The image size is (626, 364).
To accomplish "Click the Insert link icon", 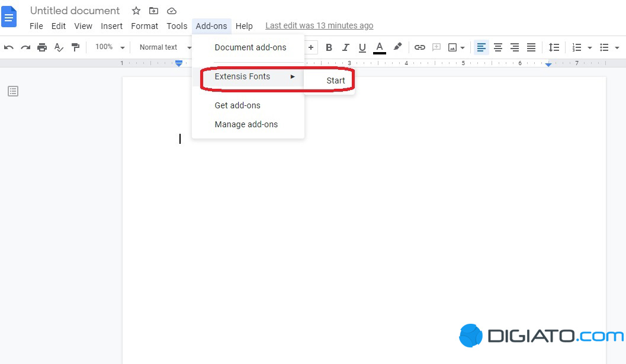I will [419, 47].
